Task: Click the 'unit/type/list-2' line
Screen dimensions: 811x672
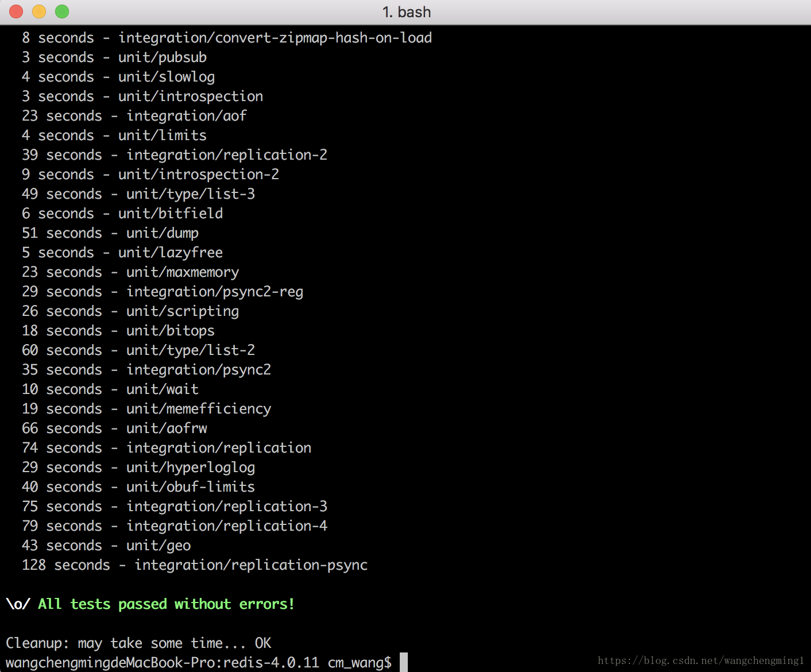Action: [x=138, y=350]
